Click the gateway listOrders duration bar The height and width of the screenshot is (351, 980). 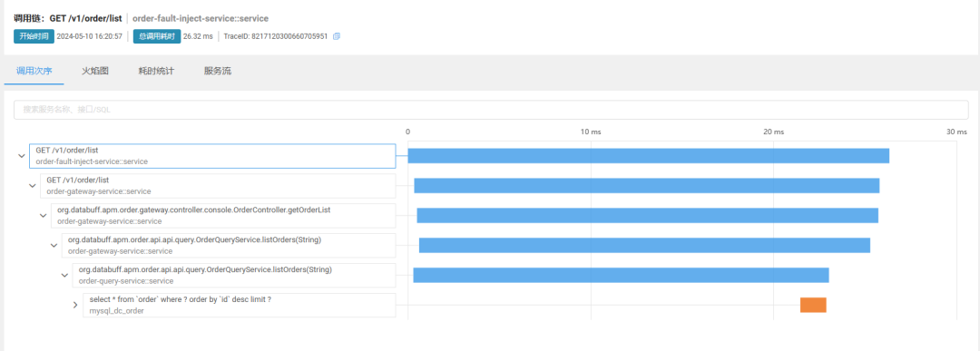[644, 246]
